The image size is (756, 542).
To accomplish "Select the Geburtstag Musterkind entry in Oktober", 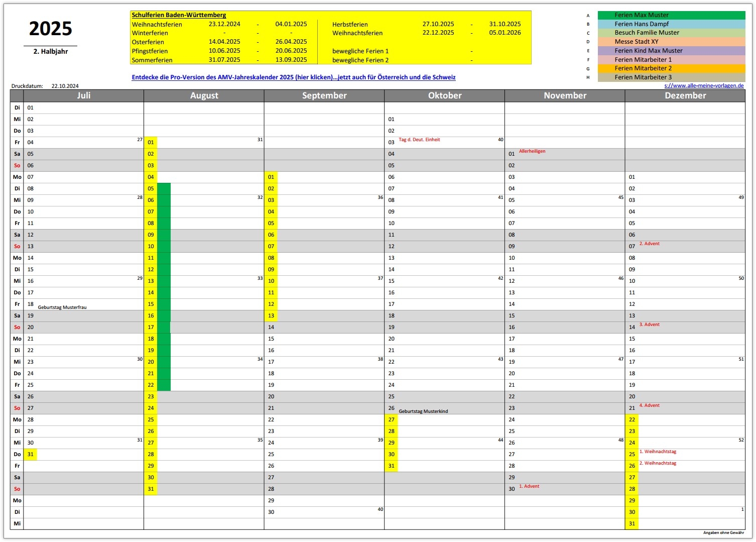I will click(423, 411).
